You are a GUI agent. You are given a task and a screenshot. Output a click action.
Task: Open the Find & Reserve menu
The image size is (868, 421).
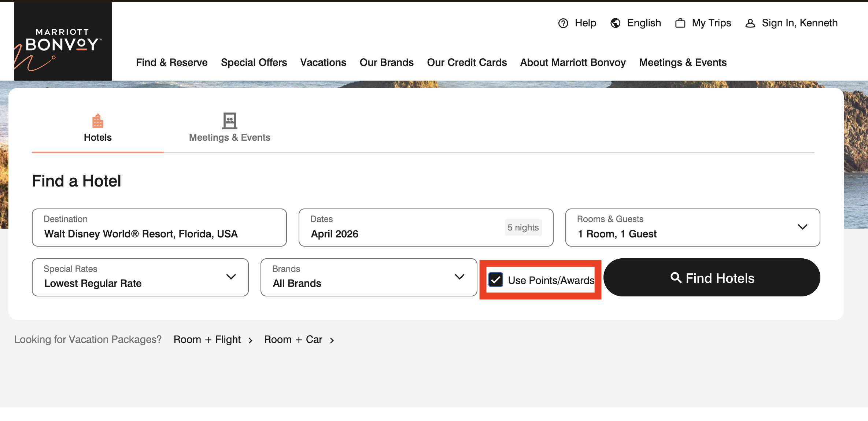171,63
